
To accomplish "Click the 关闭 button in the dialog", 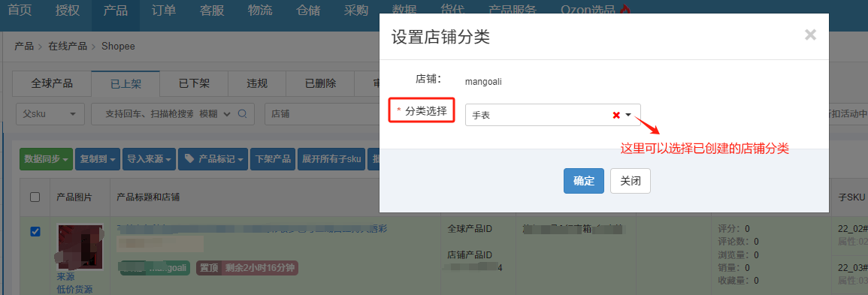I will 630,181.
